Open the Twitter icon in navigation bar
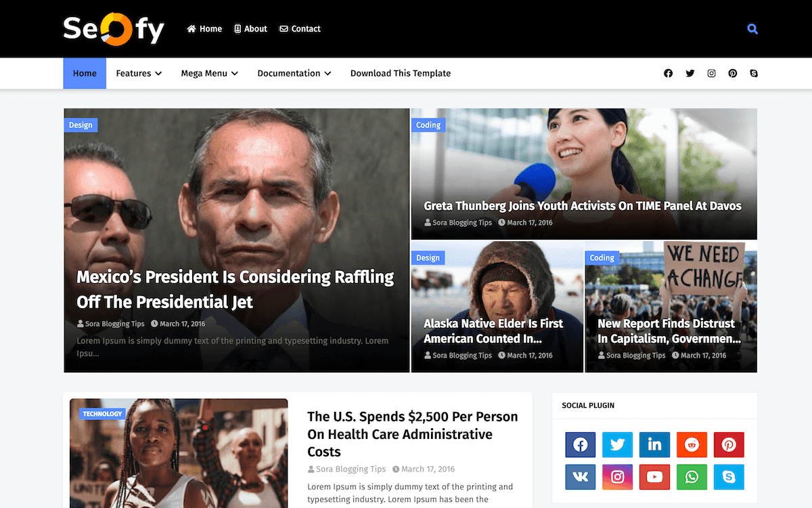 tap(690, 73)
